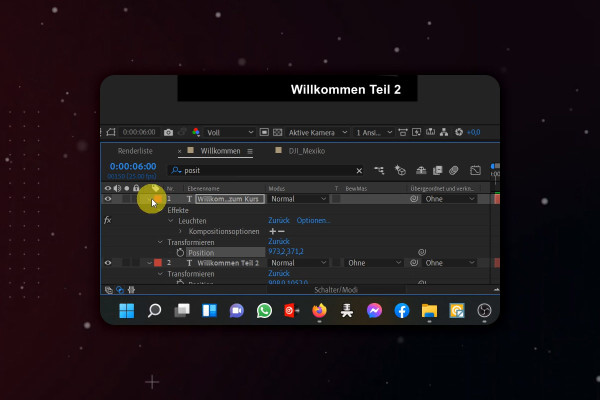Open layer 1 Normal blending mode dropdown
This screenshot has width=600, height=400.
tap(298, 199)
